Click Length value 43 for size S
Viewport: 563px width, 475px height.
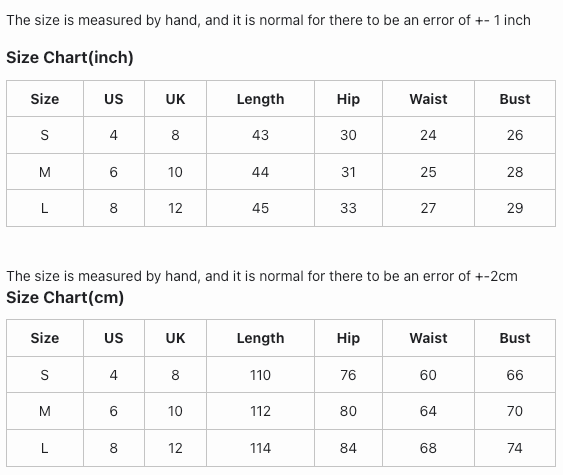tap(260, 135)
